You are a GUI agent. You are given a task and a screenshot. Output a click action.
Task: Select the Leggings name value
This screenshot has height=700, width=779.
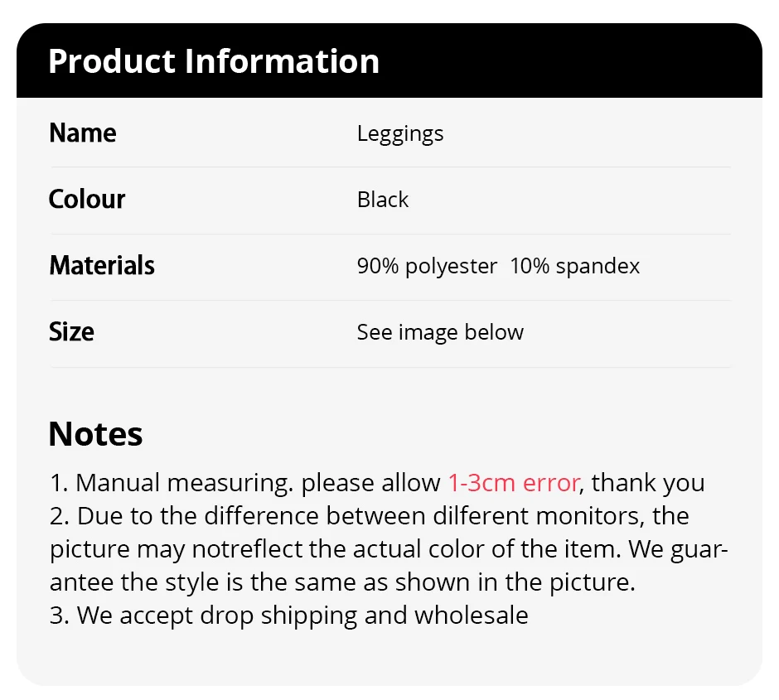(400, 133)
